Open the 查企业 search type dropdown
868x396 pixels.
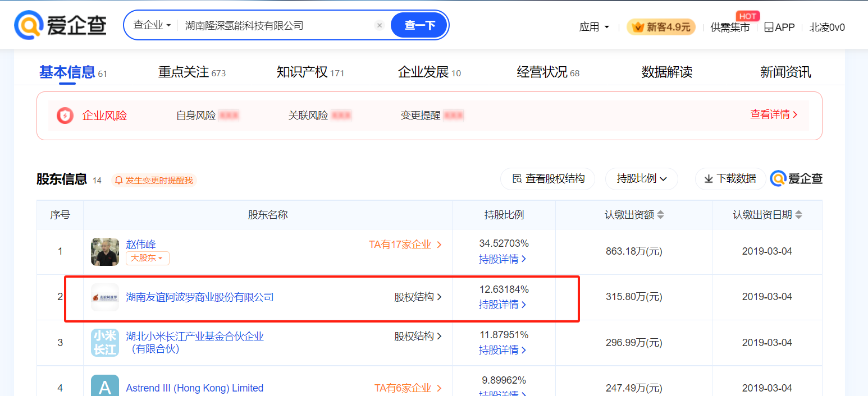[152, 25]
